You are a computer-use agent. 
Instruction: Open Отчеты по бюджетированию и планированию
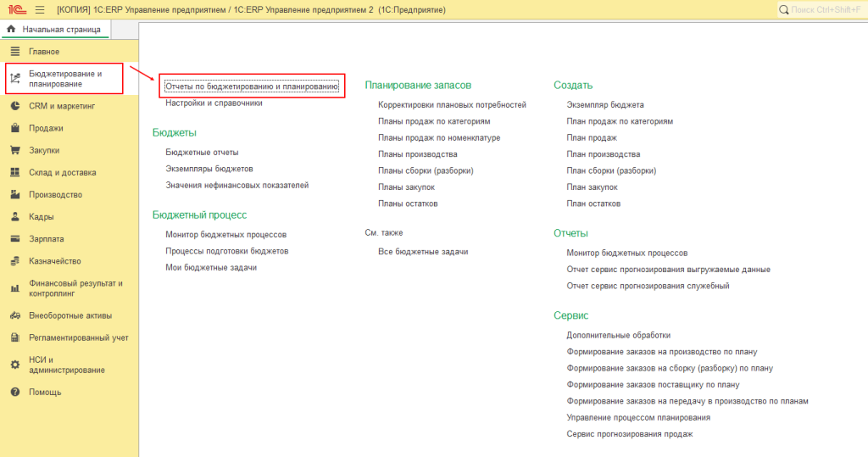(252, 86)
